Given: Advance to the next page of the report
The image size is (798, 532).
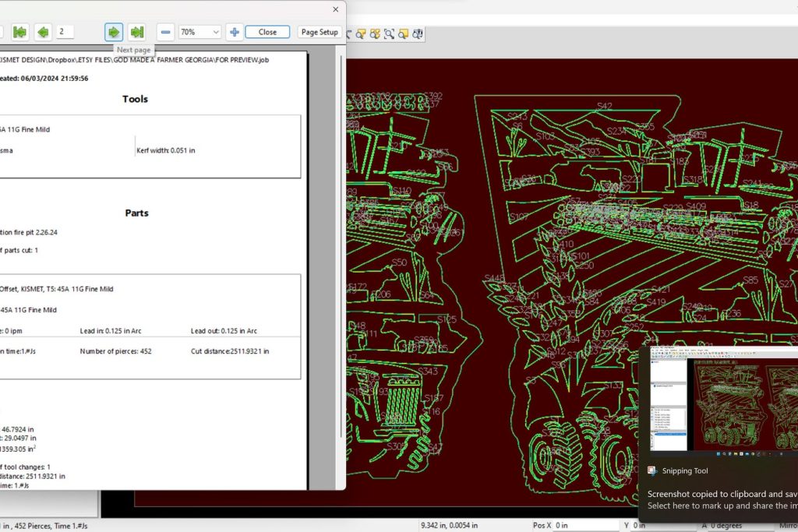Looking at the screenshot, I should (x=114, y=32).
